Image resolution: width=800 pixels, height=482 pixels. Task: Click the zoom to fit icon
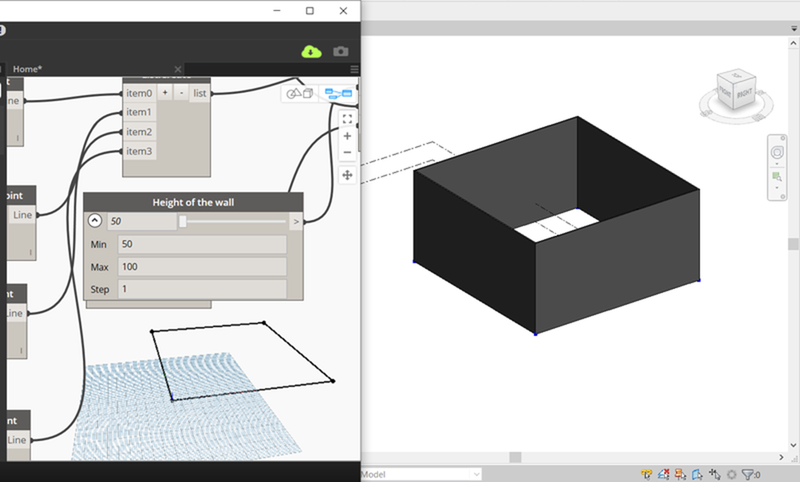coord(347,119)
